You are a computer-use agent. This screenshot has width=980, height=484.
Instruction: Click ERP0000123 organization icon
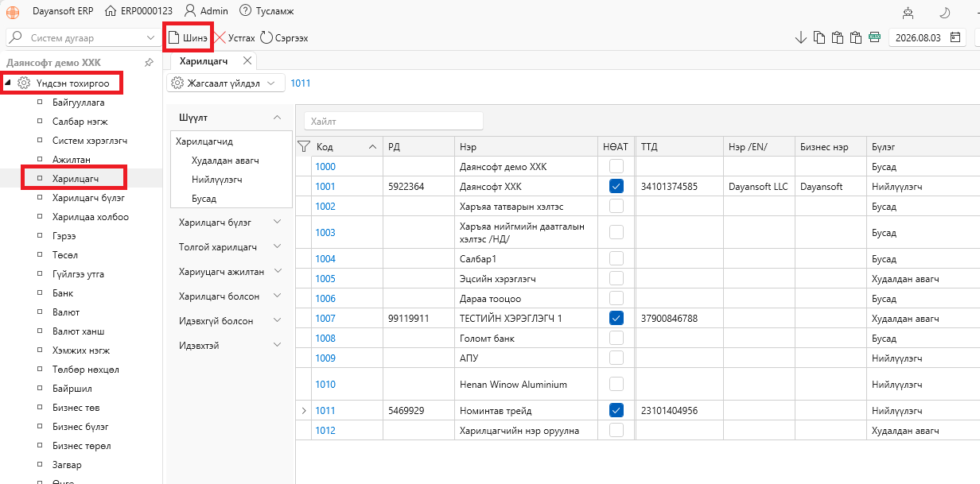coord(111,11)
